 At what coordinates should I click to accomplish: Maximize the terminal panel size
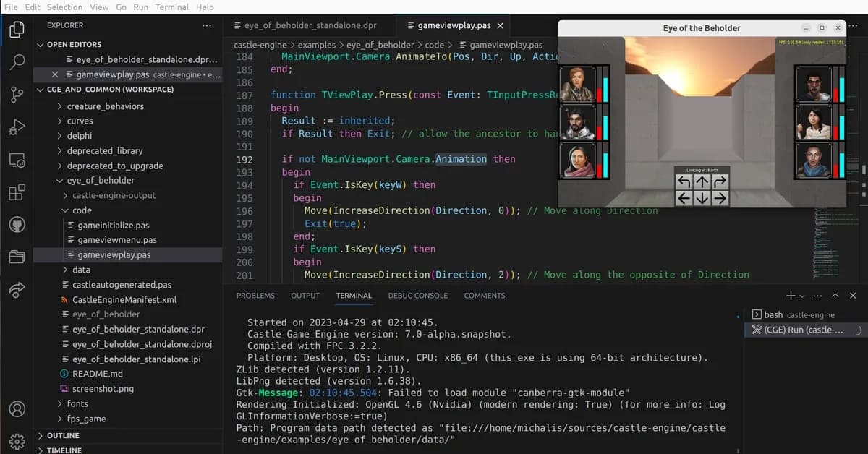coord(835,296)
